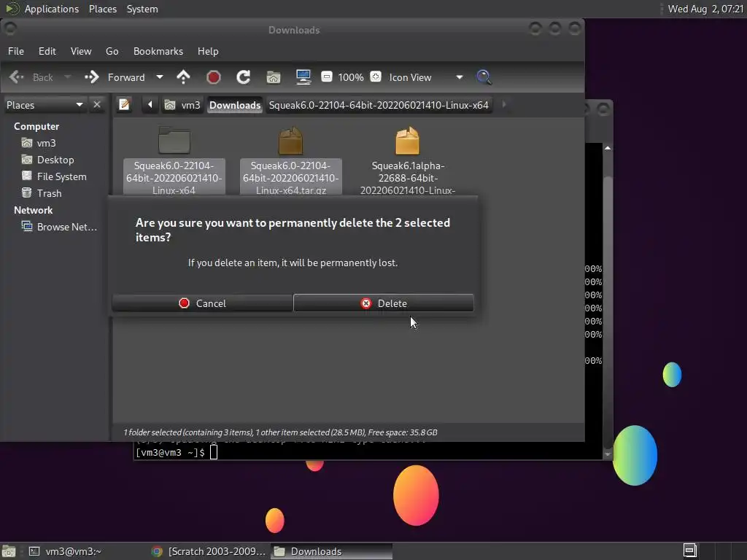
Task: Click the path bar right scroll arrow
Action: pos(504,104)
